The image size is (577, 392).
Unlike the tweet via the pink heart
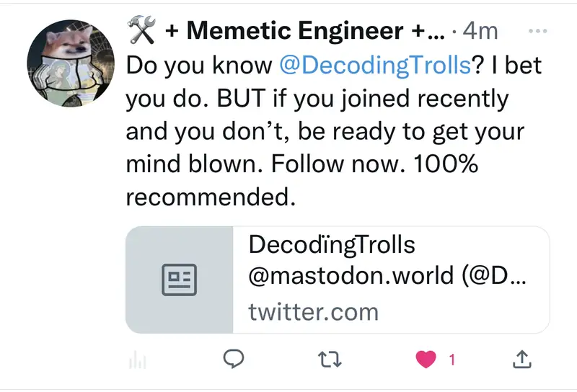pos(426,360)
